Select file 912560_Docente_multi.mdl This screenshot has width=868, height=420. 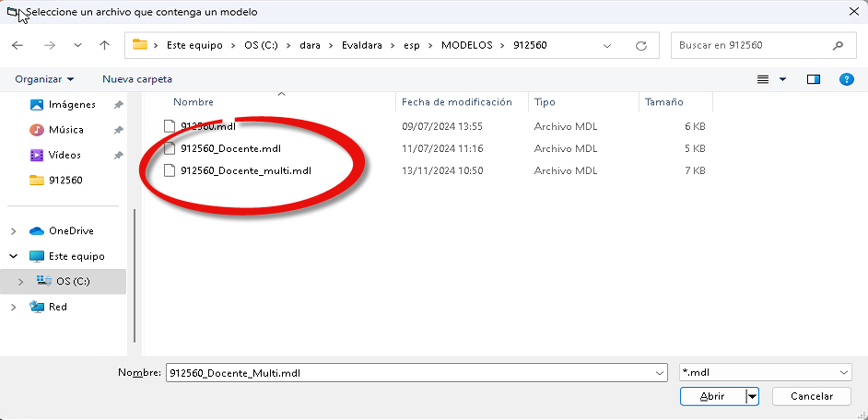pyautogui.click(x=246, y=171)
